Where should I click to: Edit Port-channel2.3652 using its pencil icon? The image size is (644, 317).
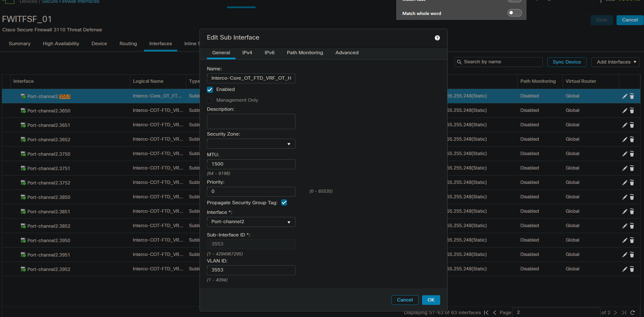pos(625,140)
